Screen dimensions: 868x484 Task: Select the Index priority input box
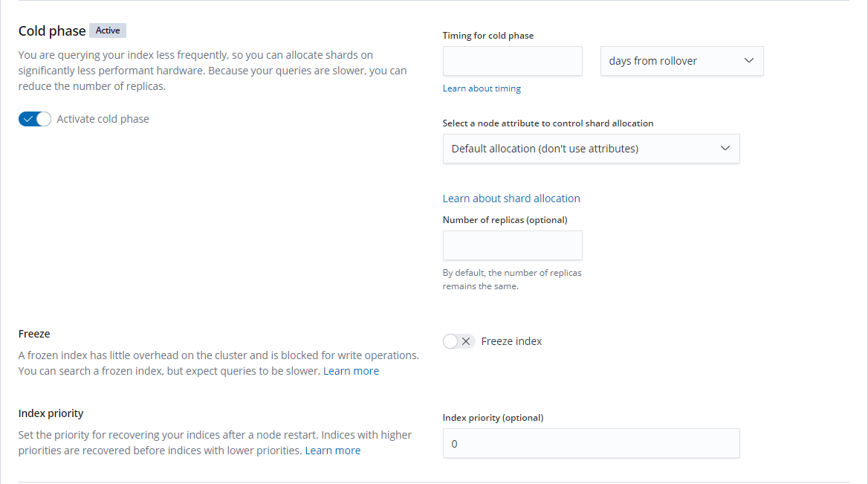pos(591,443)
